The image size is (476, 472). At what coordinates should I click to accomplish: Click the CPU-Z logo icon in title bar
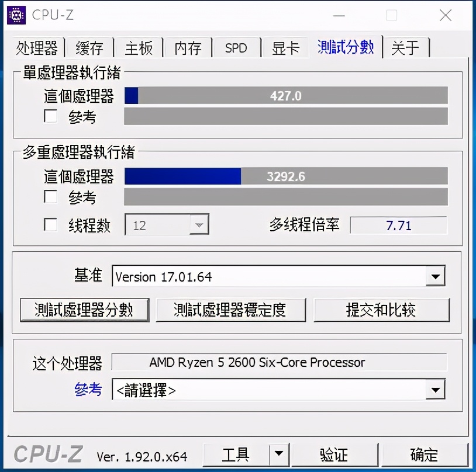pyautogui.click(x=15, y=15)
